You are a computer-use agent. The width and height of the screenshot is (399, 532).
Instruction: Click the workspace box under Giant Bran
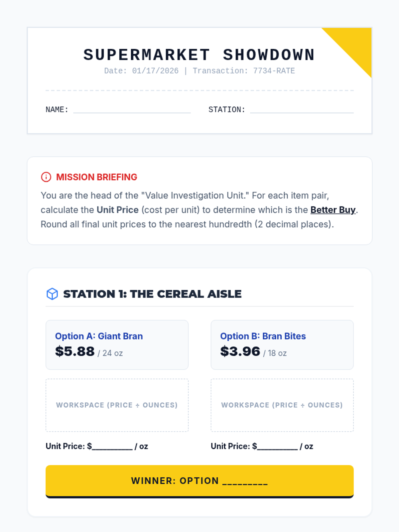[117, 405]
